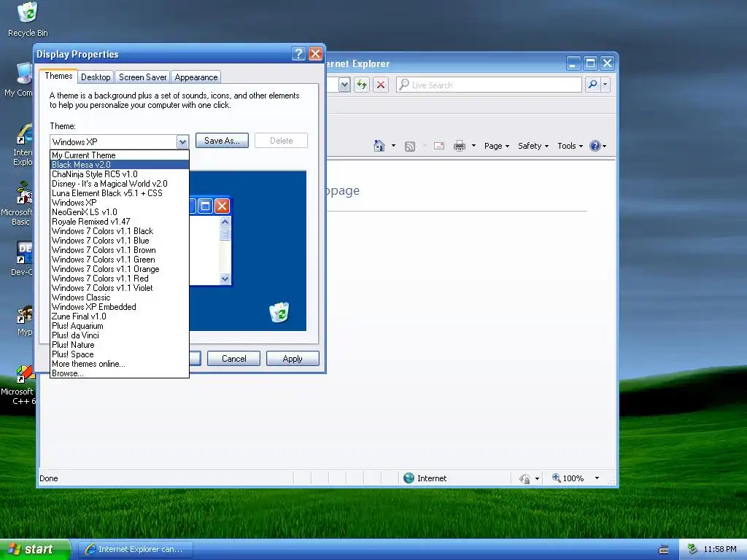This screenshot has height=560, width=747.
Task: Click the Internet Explorer Home icon
Action: pos(379,146)
